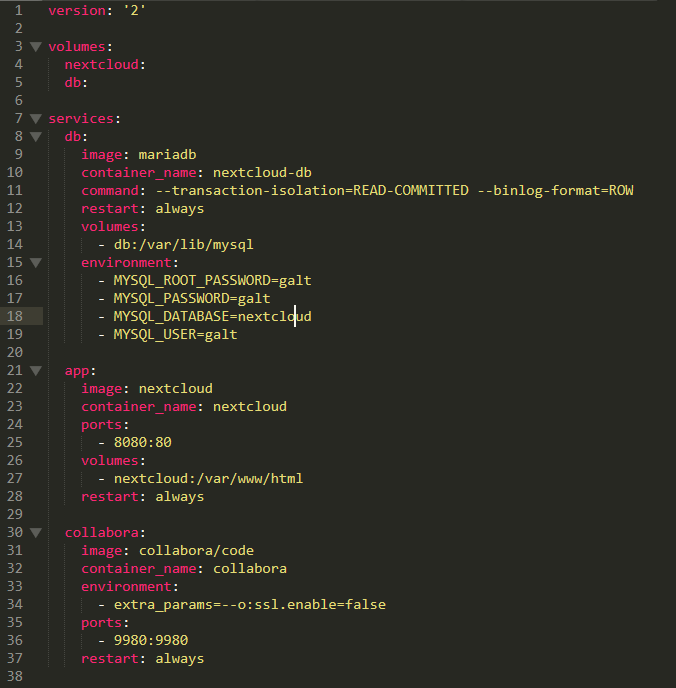Click line number 38 in gutter
676x688 pixels.
[x=14, y=676]
